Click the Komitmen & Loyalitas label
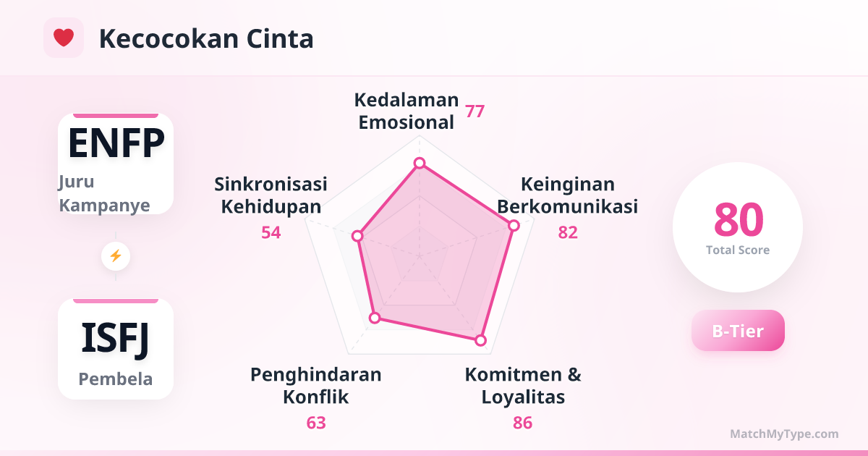The image size is (868, 456). (522, 386)
